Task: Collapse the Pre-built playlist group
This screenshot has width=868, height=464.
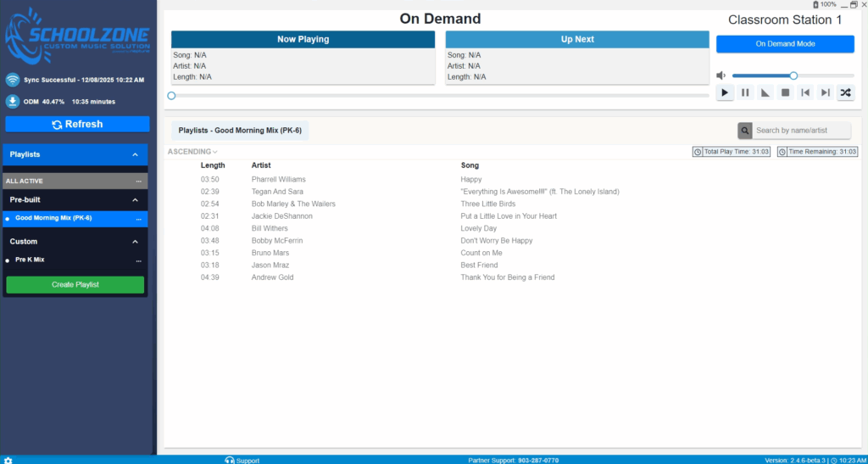Action: (x=135, y=200)
